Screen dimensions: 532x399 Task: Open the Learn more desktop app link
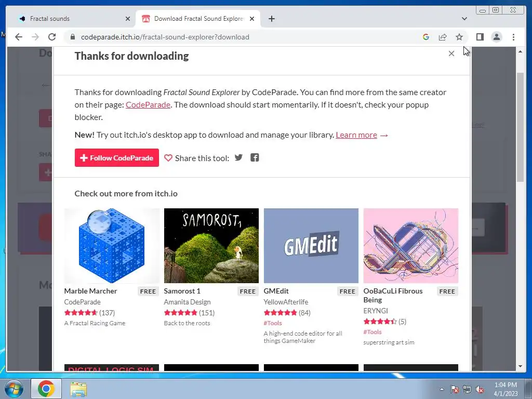point(356,135)
